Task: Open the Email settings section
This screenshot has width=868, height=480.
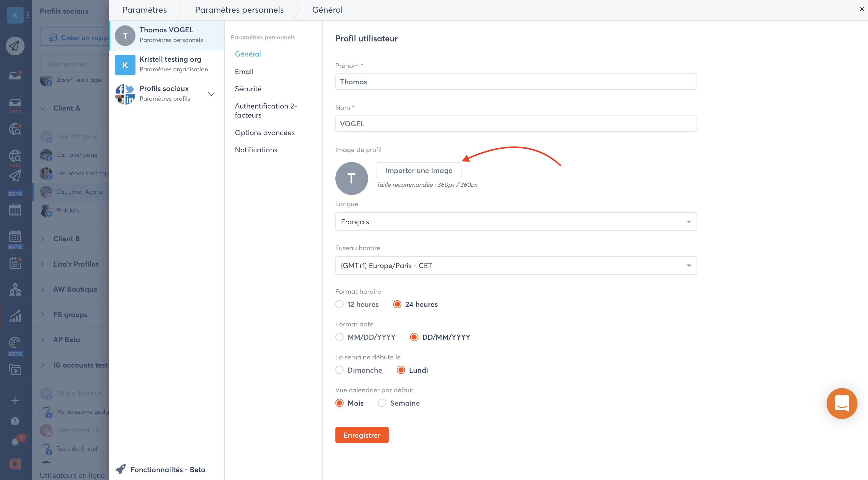Action: click(x=244, y=71)
